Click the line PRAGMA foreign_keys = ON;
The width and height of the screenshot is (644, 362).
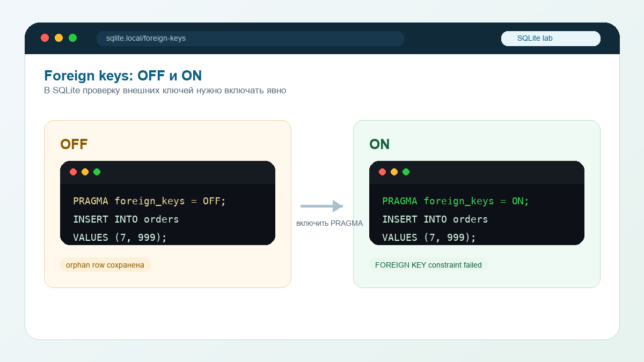point(456,201)
